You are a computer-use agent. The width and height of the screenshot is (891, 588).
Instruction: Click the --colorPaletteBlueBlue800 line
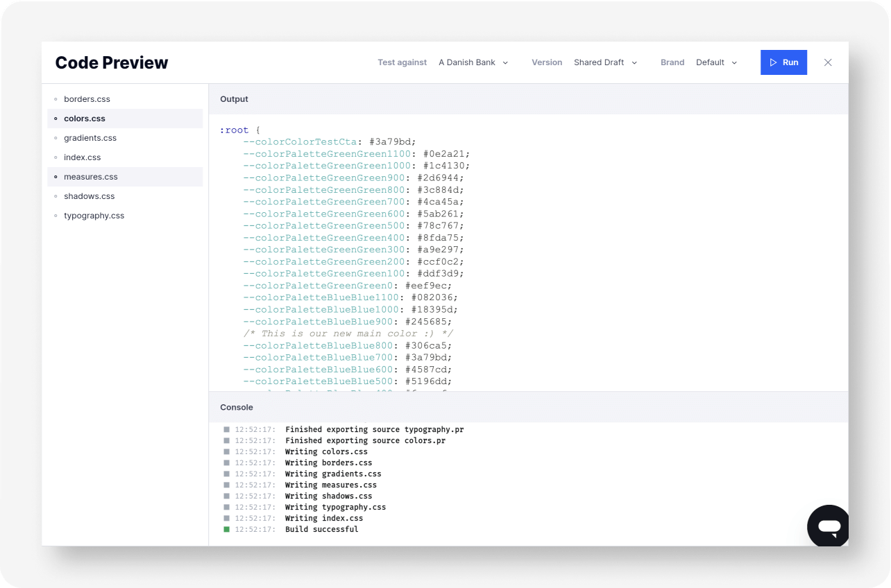348,345
